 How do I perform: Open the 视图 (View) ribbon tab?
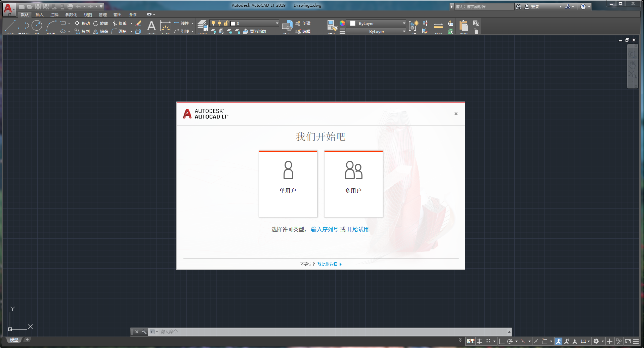coord(88,14)
